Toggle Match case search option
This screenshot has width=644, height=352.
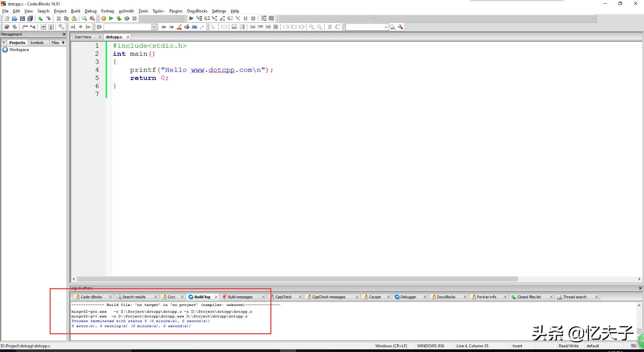pyautogui.click(x=195, y=27)
